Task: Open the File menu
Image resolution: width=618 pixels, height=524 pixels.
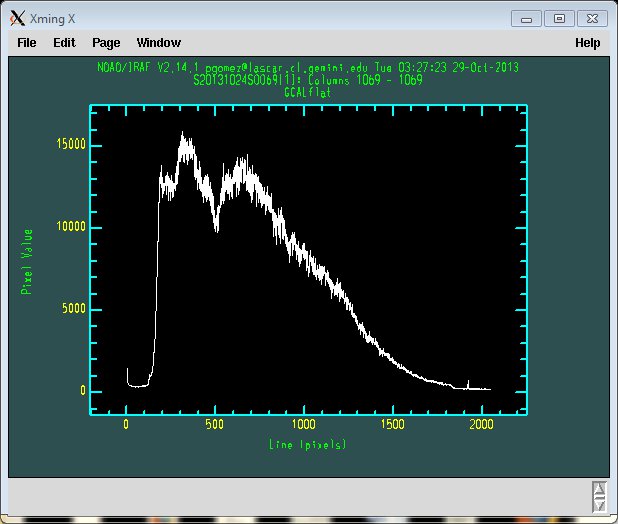Action: pos(27,43)
